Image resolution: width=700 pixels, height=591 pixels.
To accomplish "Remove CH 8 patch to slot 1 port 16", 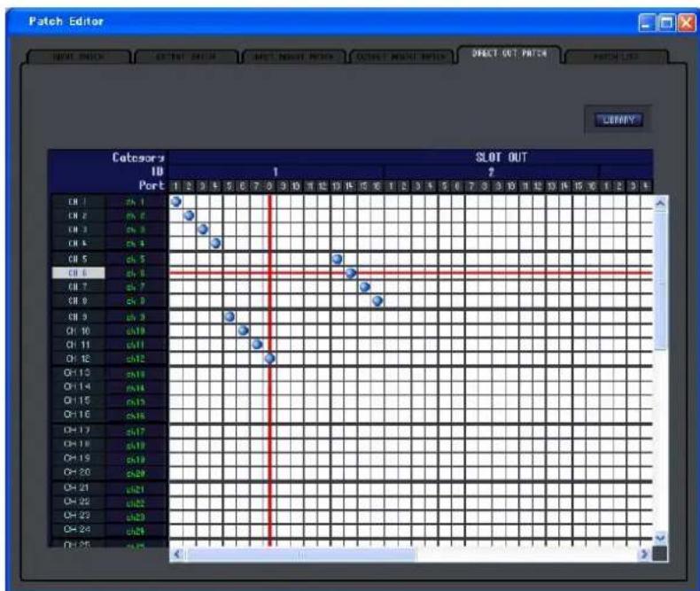I will point(377,300).
